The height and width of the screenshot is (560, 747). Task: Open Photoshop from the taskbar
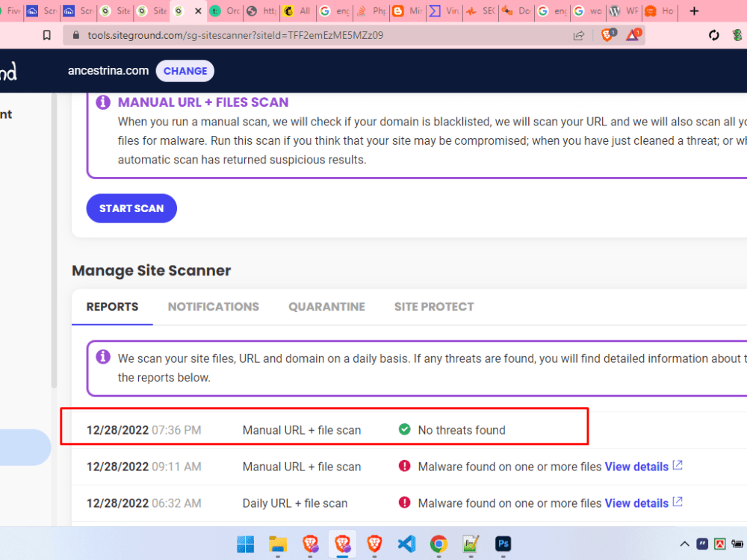tap(503, 544)
